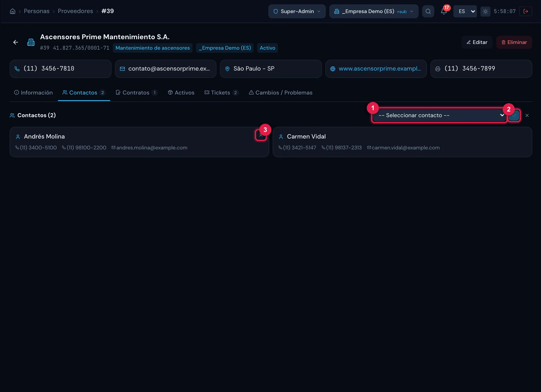The height and width of the screenshot is (392, 541).
Task: Open the Super-Admin role dropdown
Action: click(x=297, y=11)
